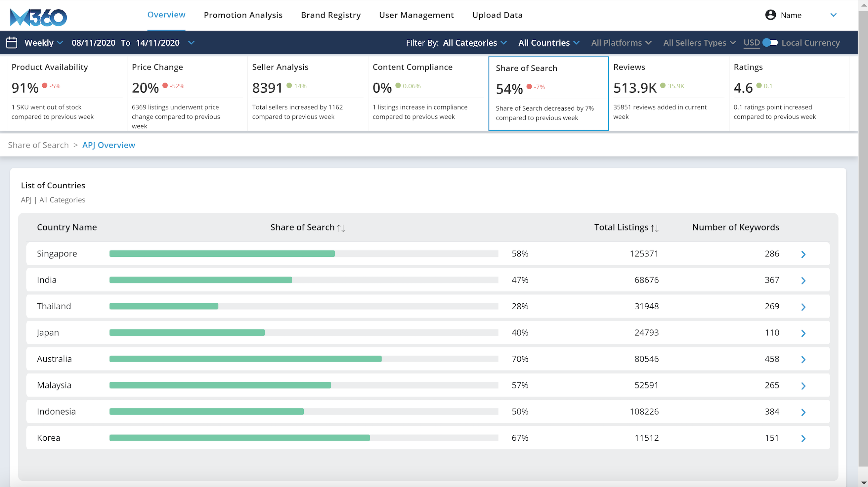The image size is (868, 487).
Task: Expand the date range dropdown arrow
Action: pyautogui.click(x=191, y=43)
